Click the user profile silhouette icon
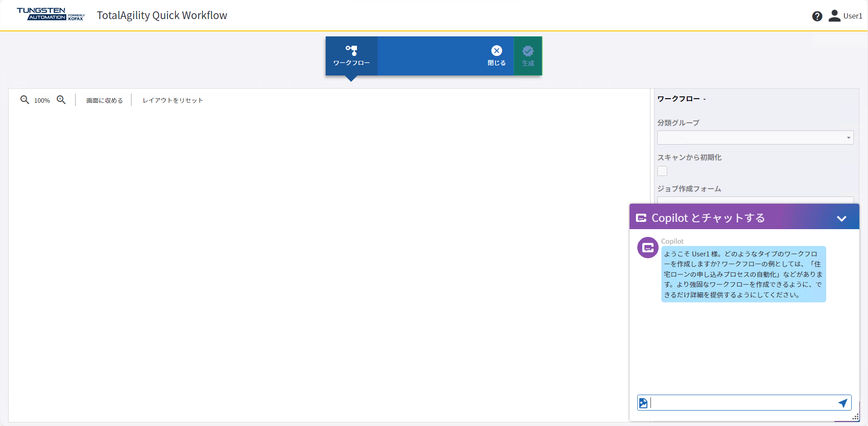 835,15
